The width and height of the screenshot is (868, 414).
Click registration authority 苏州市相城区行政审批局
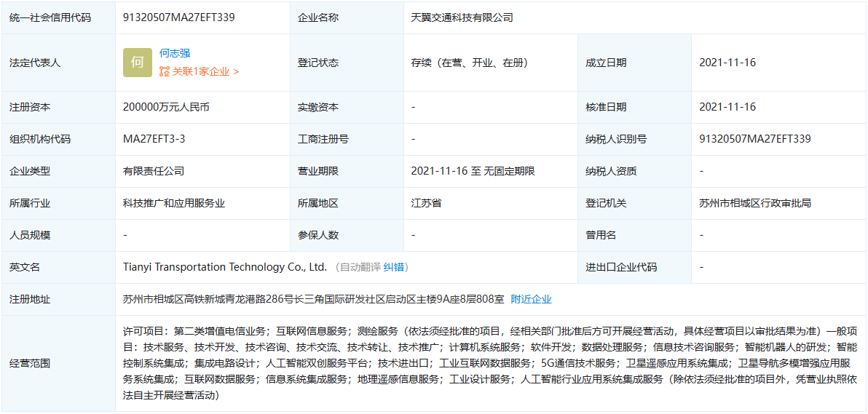pyautogui.click(x=755, y=203)
